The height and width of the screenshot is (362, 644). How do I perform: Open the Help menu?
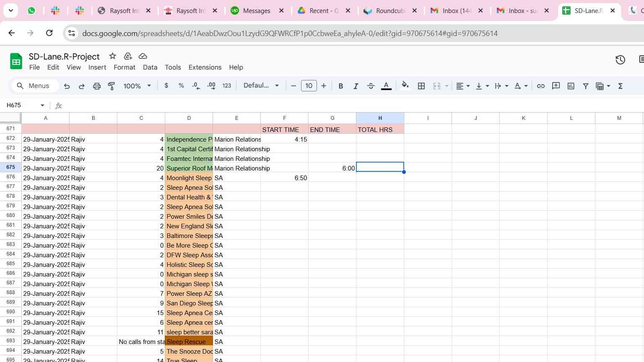coord(236,67)
